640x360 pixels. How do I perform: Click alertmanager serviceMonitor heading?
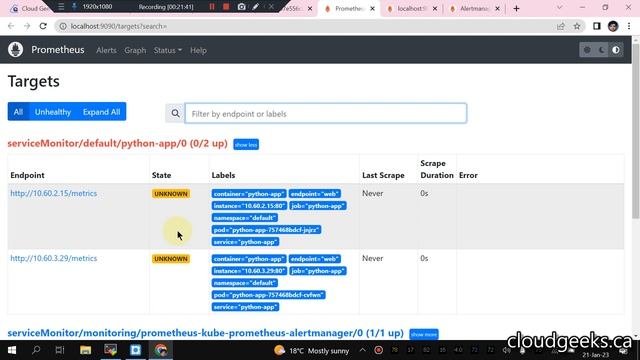tap(206, 333)
